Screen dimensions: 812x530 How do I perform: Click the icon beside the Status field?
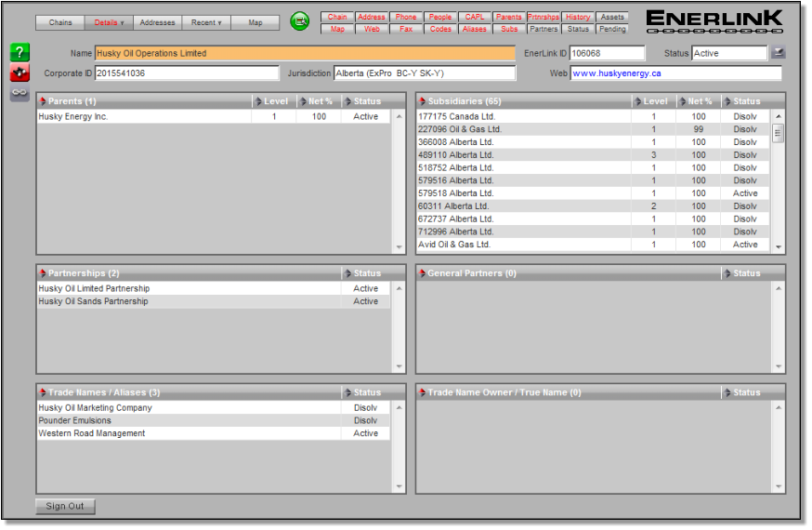(x=778, y=52)
